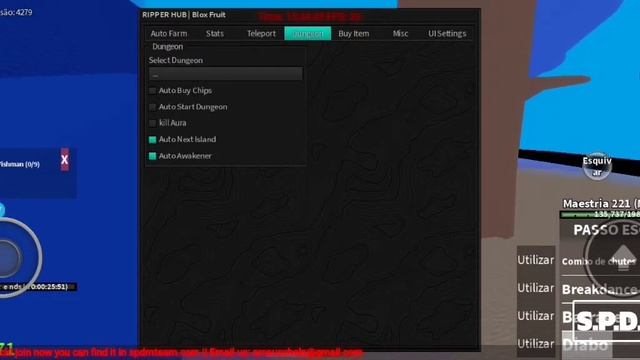This screenshot has height=360, width=640.
Task: Tap the jump arrow button
Action: pyautogui.click(x=622, y=258)
